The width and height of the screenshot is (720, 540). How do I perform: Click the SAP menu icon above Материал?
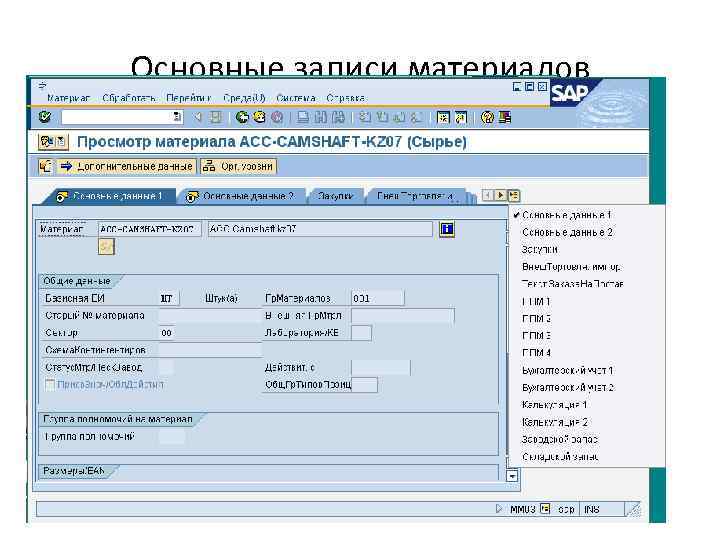(x=43, y=85)
